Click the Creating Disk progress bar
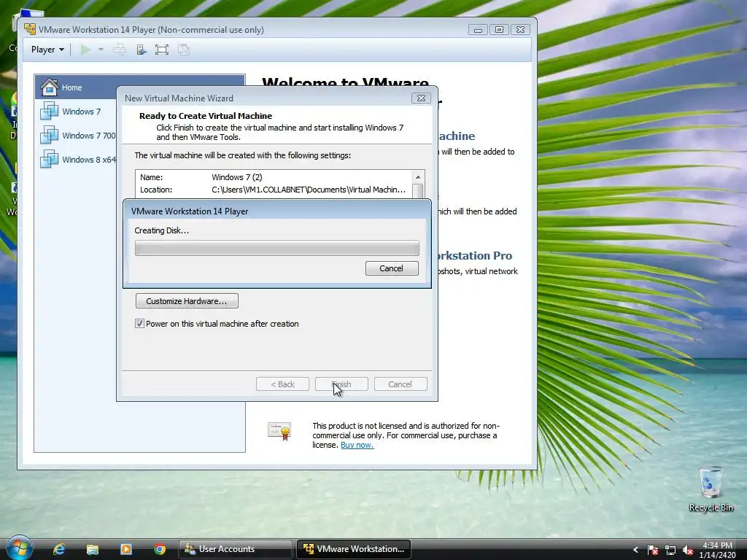This screenshot has height=560, width=747. [x=276, y=248]
